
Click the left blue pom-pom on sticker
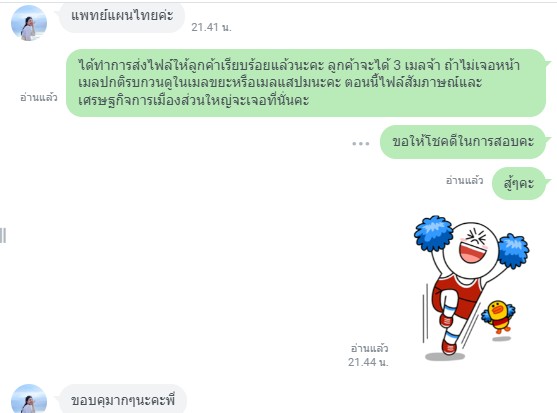(x=433, y=233)
